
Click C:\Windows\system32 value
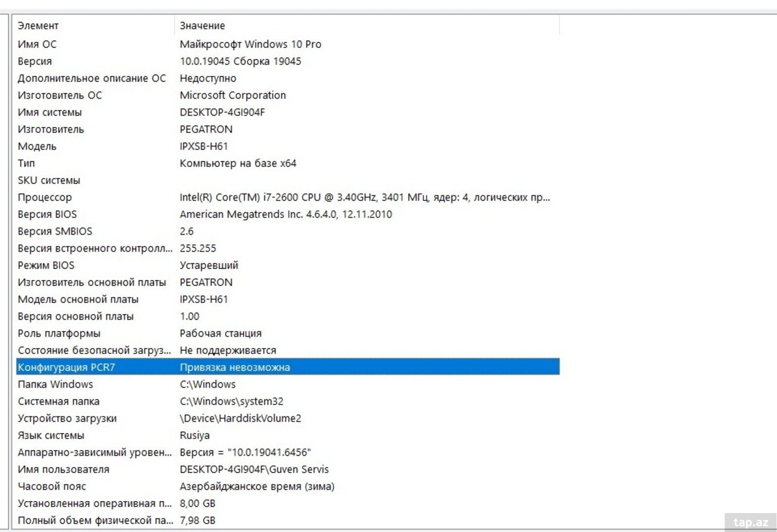click(x=232, y=401)
